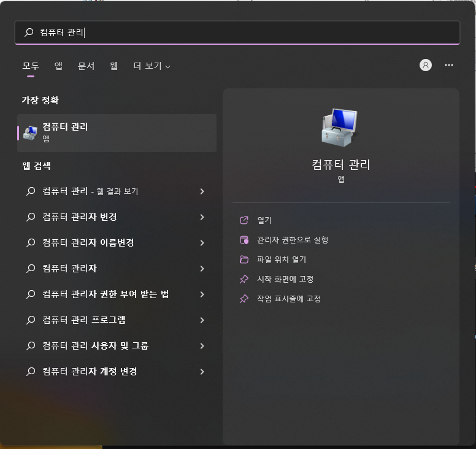Select suggestion 컴퓨터 관리자 이름변경
Image resolution: width=476 pixels, height=449 pixels.
117,243
